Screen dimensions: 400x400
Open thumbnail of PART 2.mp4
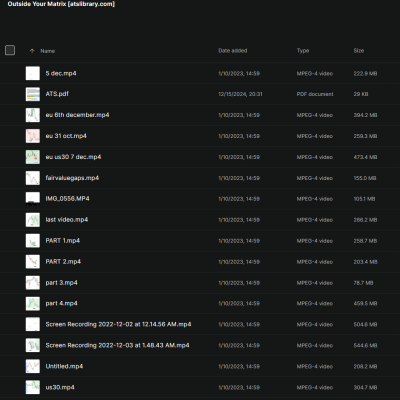click(33, 262)
